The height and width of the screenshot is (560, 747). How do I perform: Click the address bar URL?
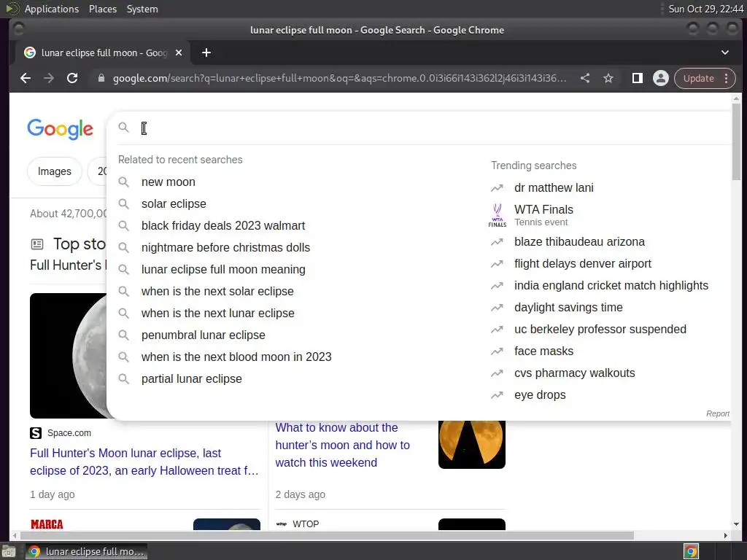pos(340,78)
